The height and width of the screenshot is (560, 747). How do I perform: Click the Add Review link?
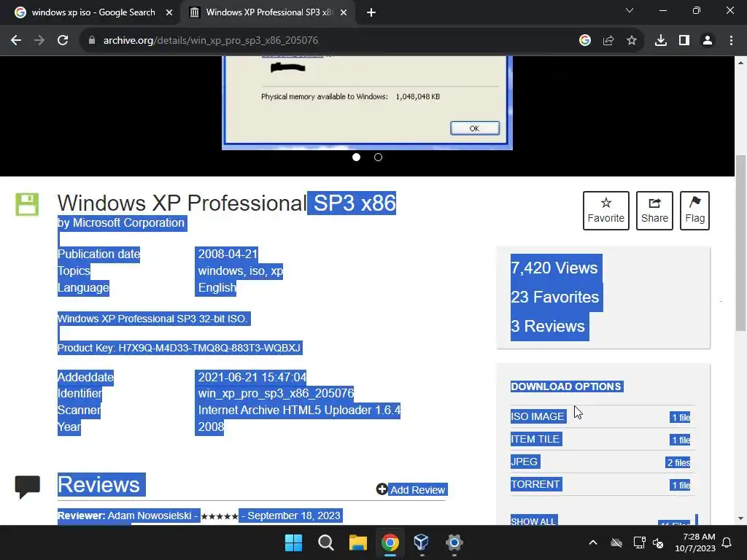click(x=411, y=490)
